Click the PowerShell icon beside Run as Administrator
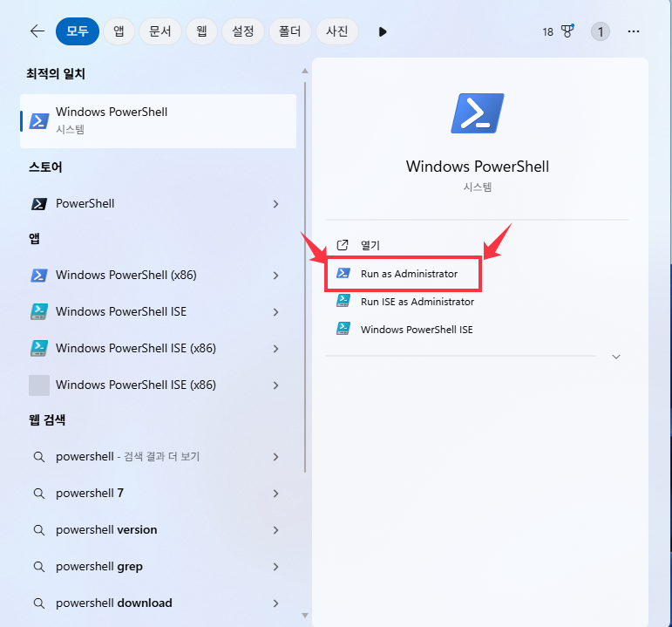The width and height of the screenshot is (672, 627). coord(343,273)
